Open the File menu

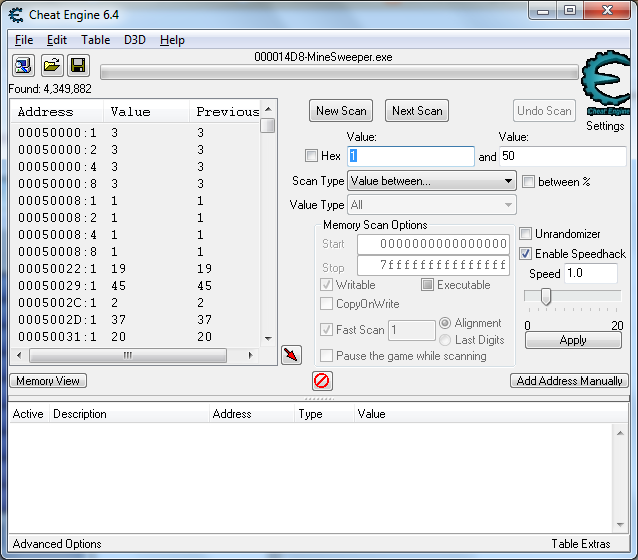[x=24, y=40]
